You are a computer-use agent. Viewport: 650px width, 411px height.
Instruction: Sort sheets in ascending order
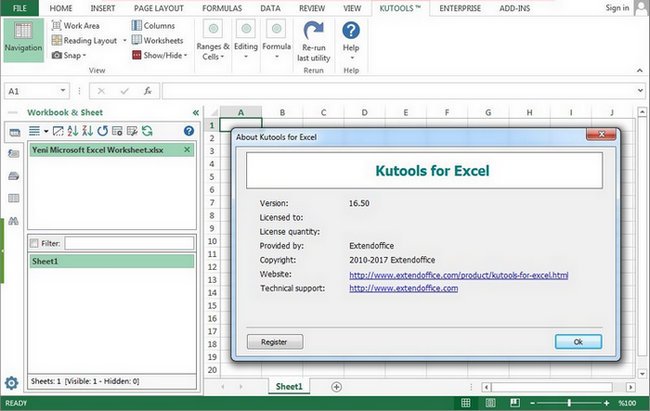point(73,131)
